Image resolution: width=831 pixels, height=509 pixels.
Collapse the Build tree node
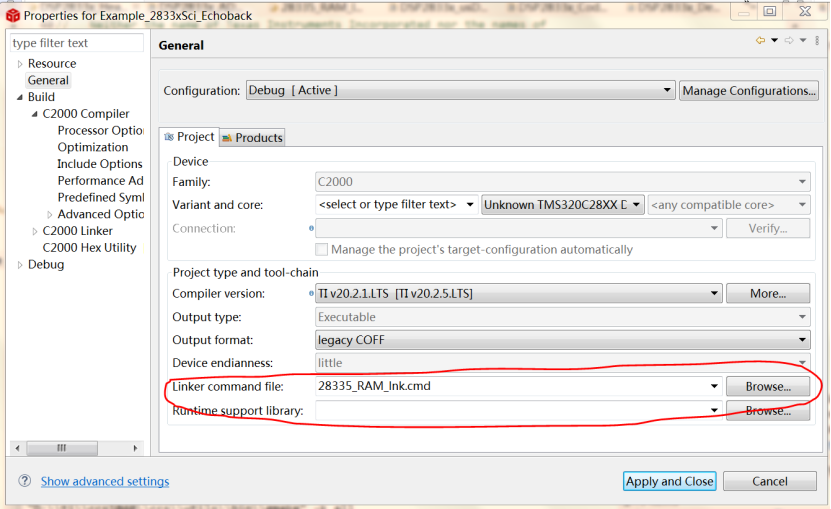point(20,97)
